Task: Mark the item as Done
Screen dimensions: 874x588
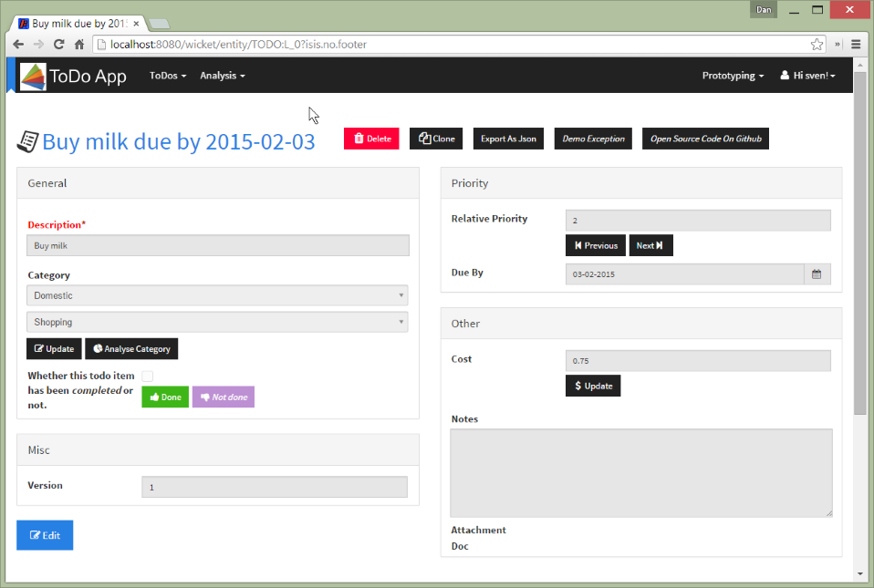Action: 165,397
